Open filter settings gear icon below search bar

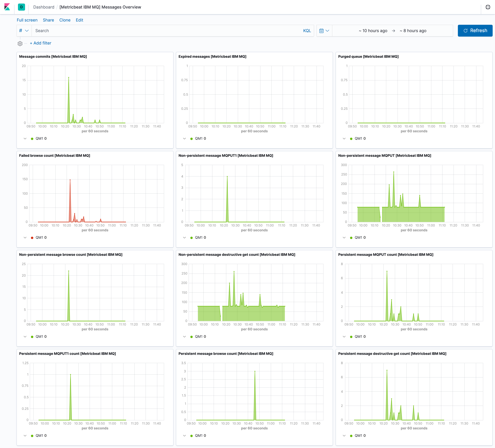coord(20,43)
